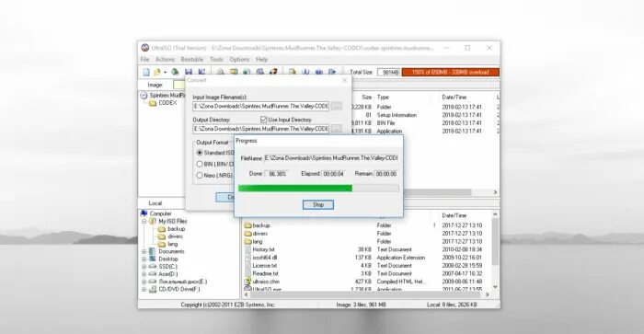
Task: Click the isoshl64.dll file icon
Action: click(247, 258)
